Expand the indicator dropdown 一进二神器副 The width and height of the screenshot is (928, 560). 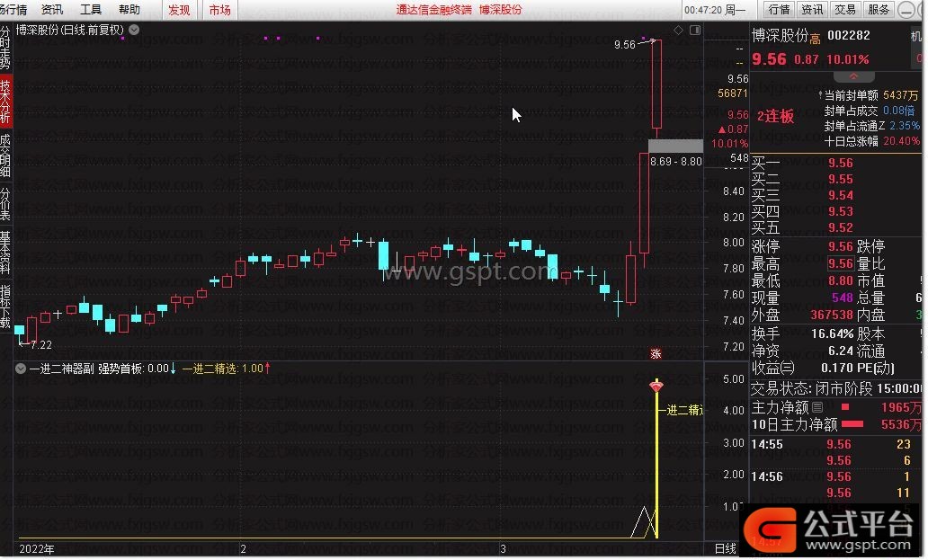coord(20,369)
